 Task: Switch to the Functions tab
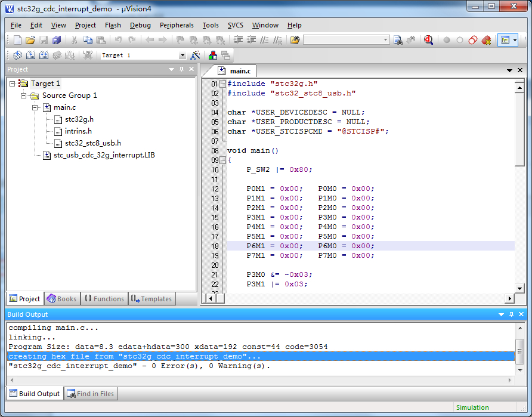(x=104, y=299)
